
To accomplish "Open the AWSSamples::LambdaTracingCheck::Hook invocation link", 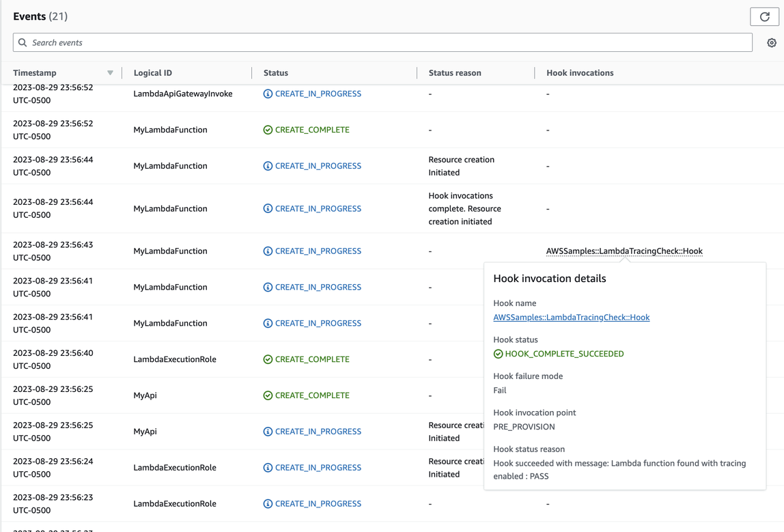I will point(624,251).
